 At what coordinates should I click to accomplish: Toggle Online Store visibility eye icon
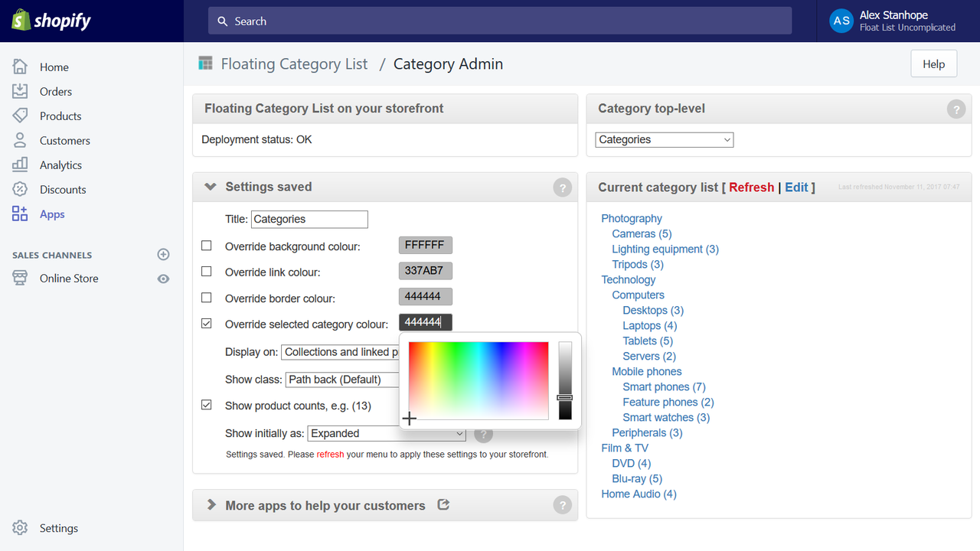coord(163,279)
